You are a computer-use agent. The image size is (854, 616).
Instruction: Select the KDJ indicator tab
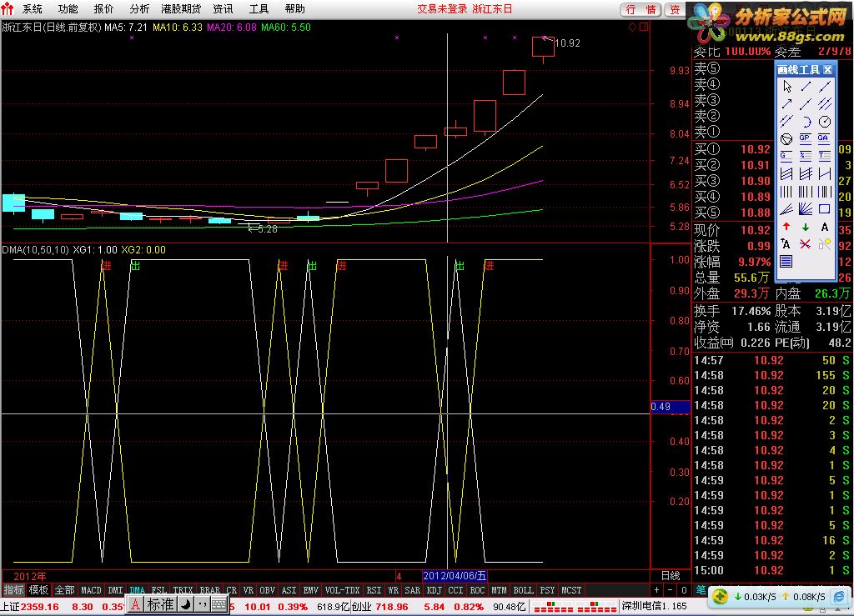click(434, 590)
